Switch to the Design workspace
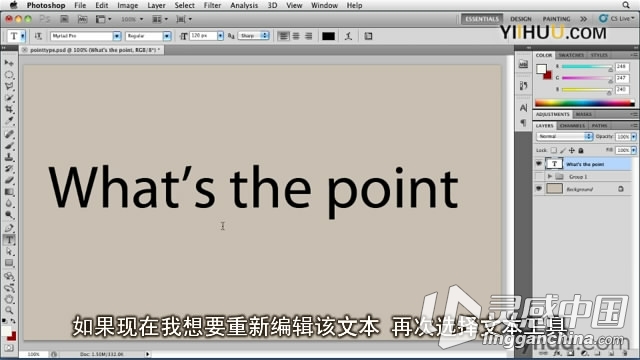The width and height of the screenshot is (640, 360). pos(521,19)
